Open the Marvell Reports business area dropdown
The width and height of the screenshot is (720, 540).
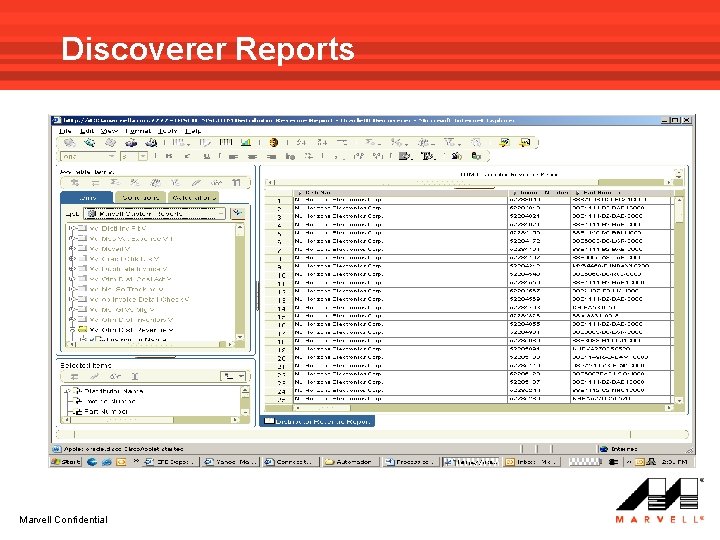point(155,214)
